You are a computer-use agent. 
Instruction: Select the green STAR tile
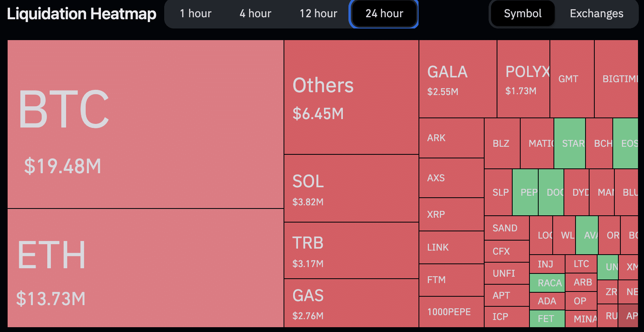(570, 143)
